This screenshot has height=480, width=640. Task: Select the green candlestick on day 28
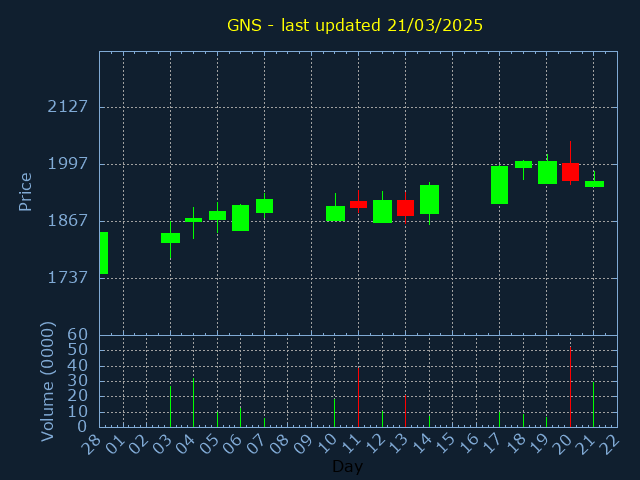pyautogui.click(x=104, y=253)
